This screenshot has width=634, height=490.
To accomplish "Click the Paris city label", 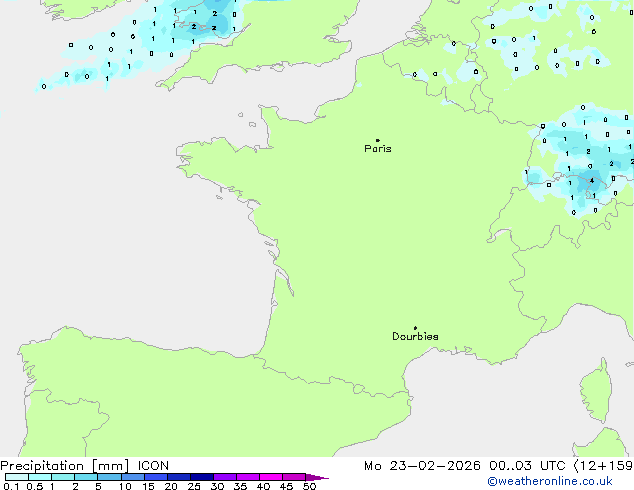I will tap(378, 149).
